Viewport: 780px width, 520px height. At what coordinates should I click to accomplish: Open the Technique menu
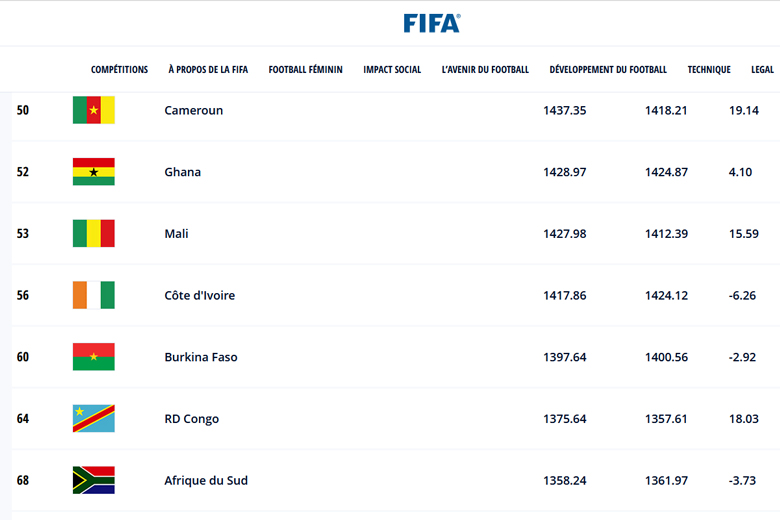pos(709,70)
